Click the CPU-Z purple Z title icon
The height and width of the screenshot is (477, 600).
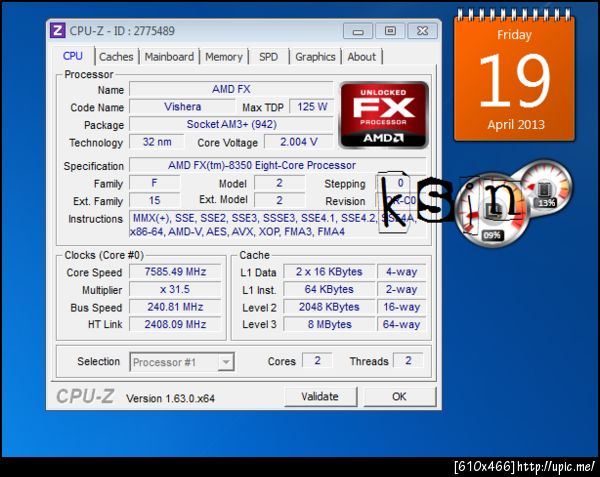click(x=58, y=31)
